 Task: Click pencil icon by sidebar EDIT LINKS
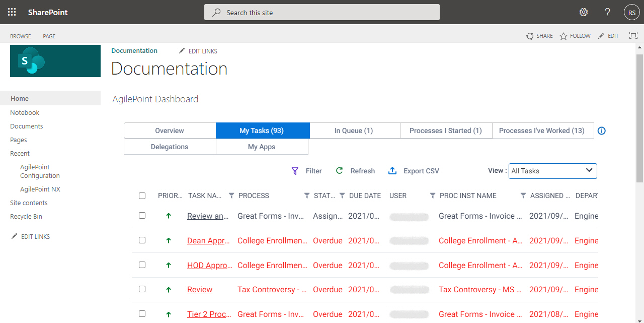(x=15, y=236)
